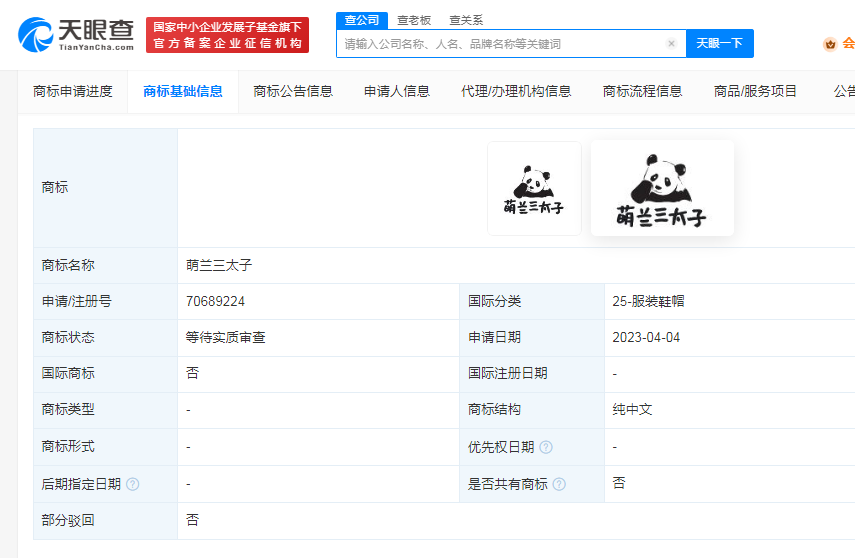Switch to 查老板 search tab
The image size is (855, 558).
[415, 19]
